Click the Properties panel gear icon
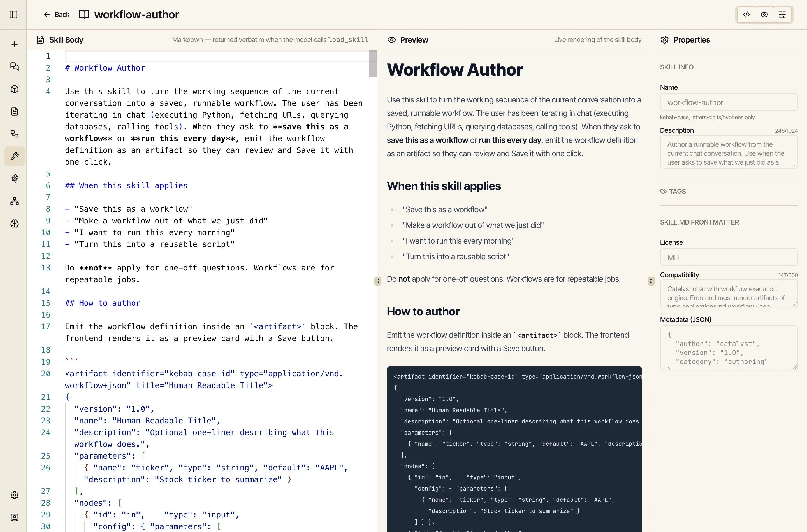The image size is (807, 532). pyautogui.click(x=664, y=40)
